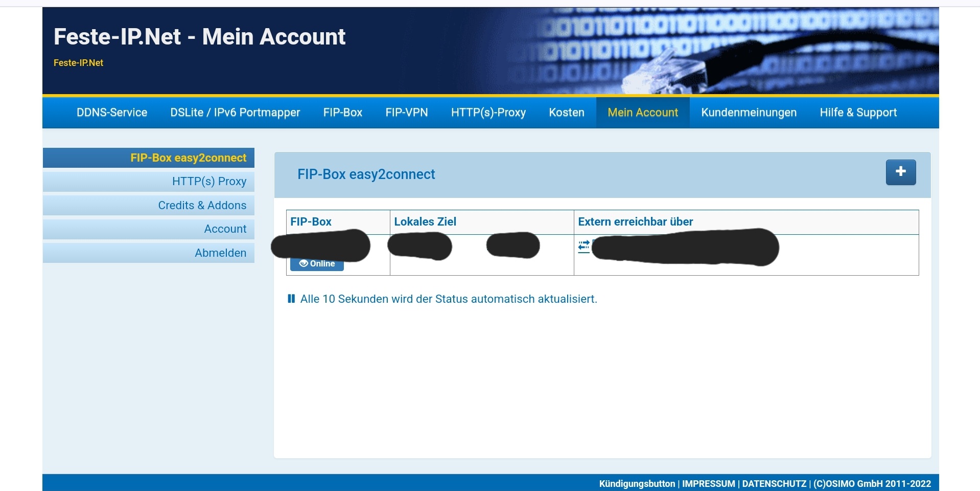This screenshot has width=980, height=491.
Task: Open Kundenmeinungen page
Action: click(749, 113)
